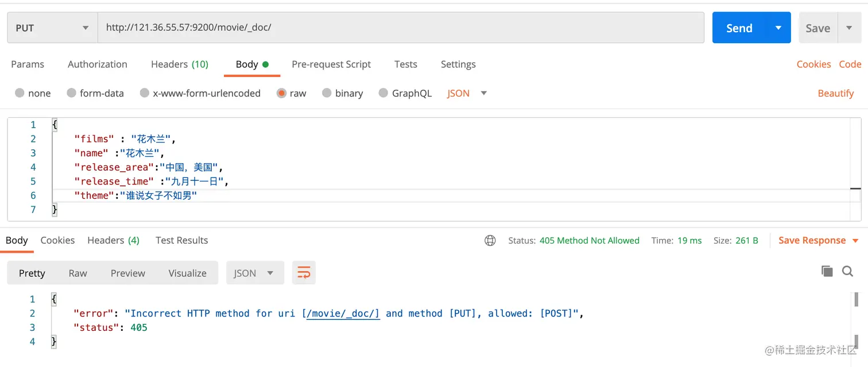Open the response Cookies tab
The width and height of the screenshot is (868, 367).
click(x=57, y=240)
